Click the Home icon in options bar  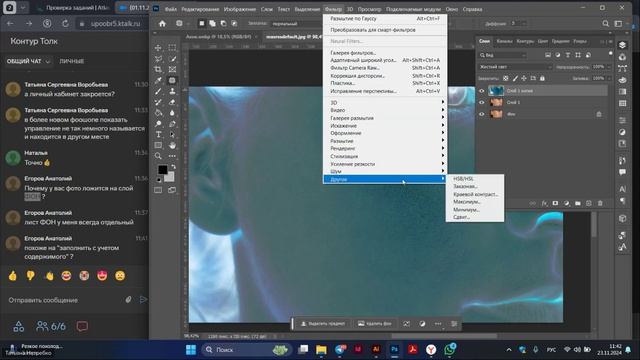(162, 24)
